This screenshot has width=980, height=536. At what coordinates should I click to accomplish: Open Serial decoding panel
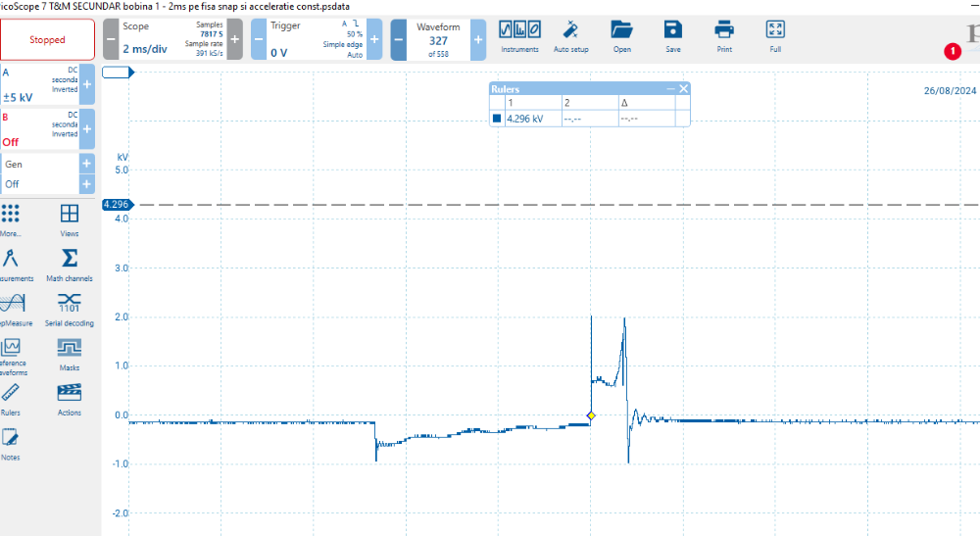click(x=70, y=308)
